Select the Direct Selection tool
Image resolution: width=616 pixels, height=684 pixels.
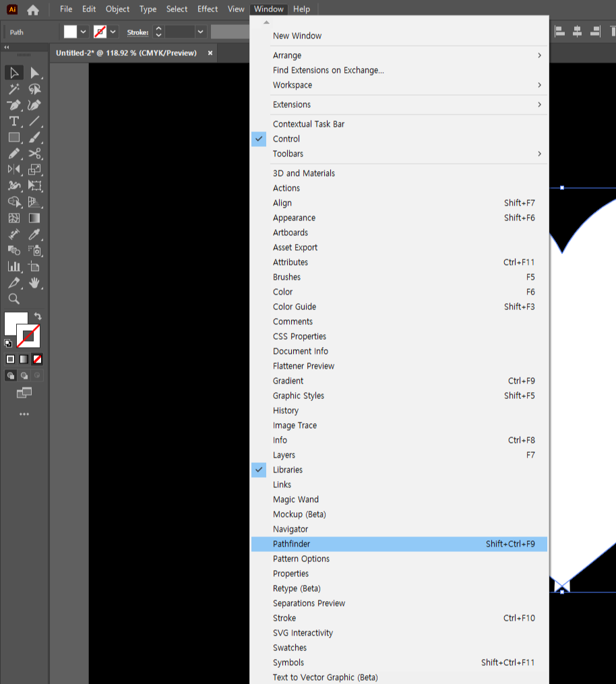[34, 72]
